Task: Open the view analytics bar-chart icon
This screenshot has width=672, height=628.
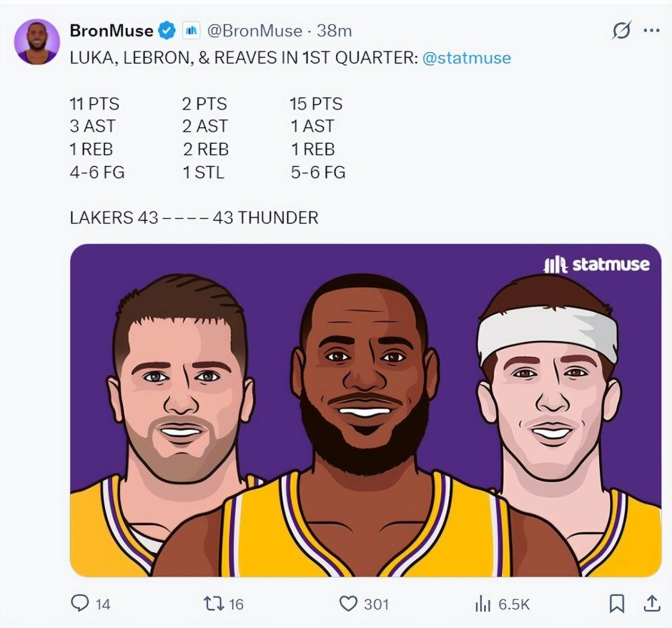Action: pyautogui.click(x=483, y=604)
